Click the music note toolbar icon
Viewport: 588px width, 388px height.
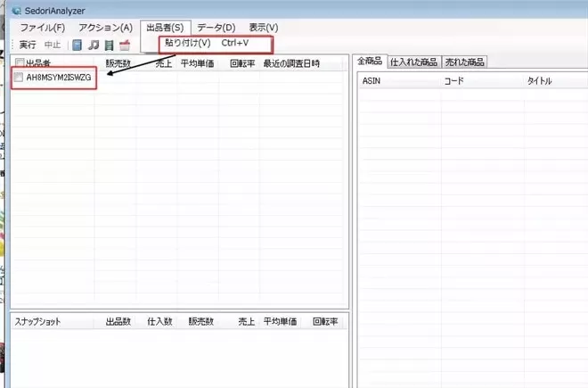point(93,45)
